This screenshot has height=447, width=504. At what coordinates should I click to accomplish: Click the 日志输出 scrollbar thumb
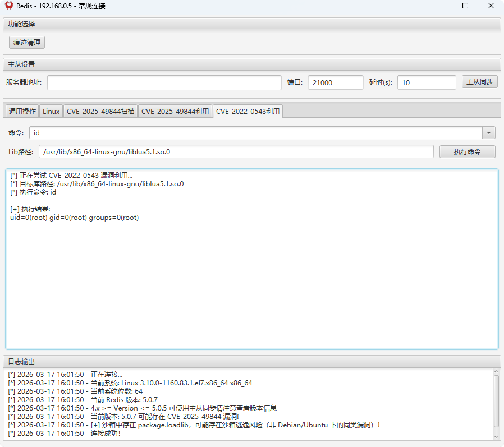(496, 402)
